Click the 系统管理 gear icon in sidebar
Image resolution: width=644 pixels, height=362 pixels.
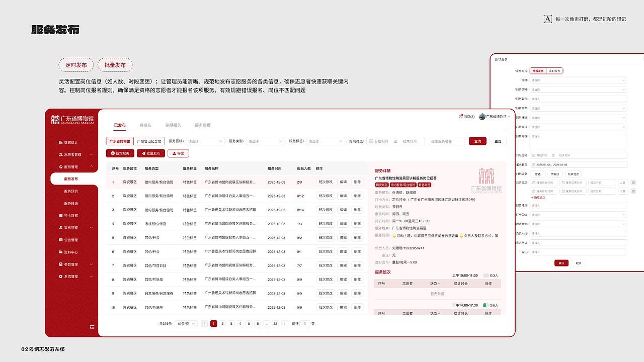click(x=60, y=277)
